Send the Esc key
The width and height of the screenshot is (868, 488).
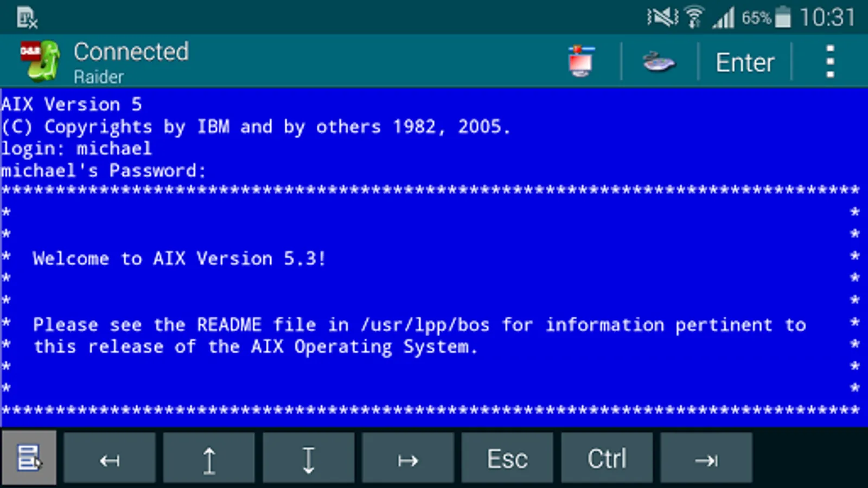pyautogui.click(x=507, y=458)
